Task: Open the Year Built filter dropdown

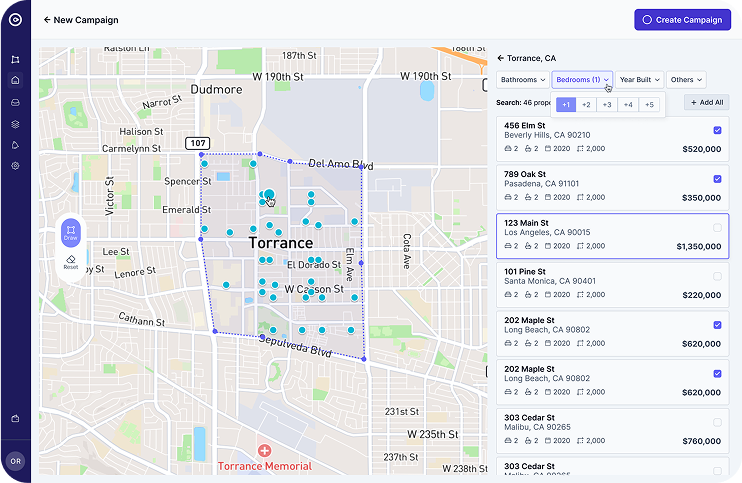Action: [639, 79]
